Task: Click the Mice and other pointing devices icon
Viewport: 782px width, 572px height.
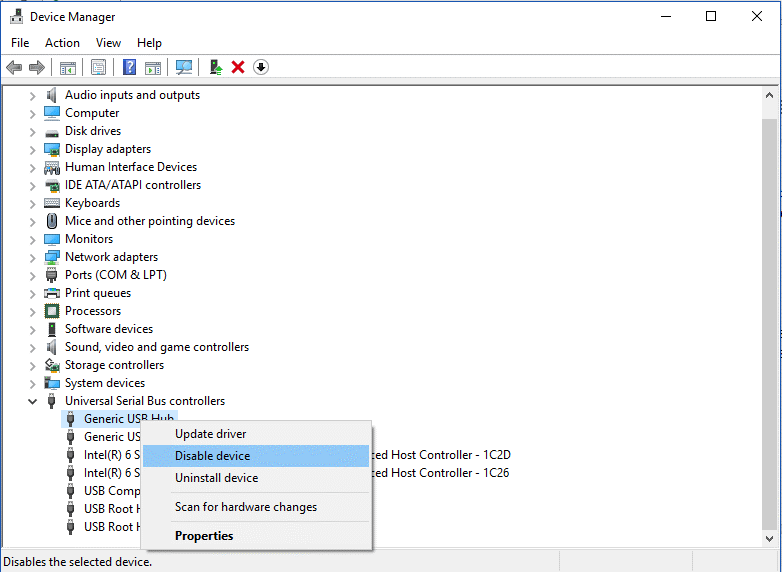Action: tap(52, 221)
